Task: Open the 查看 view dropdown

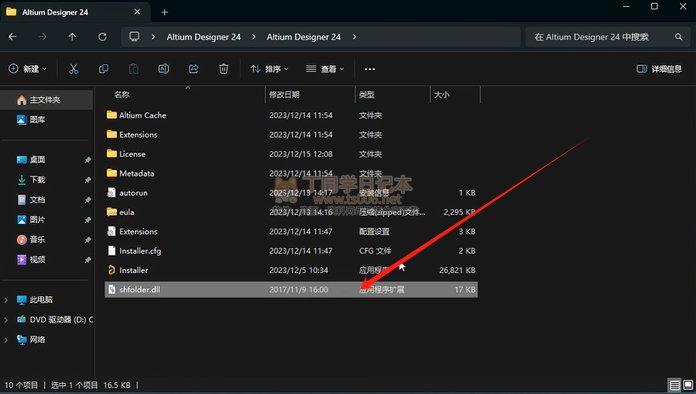Action: [325, 69]
